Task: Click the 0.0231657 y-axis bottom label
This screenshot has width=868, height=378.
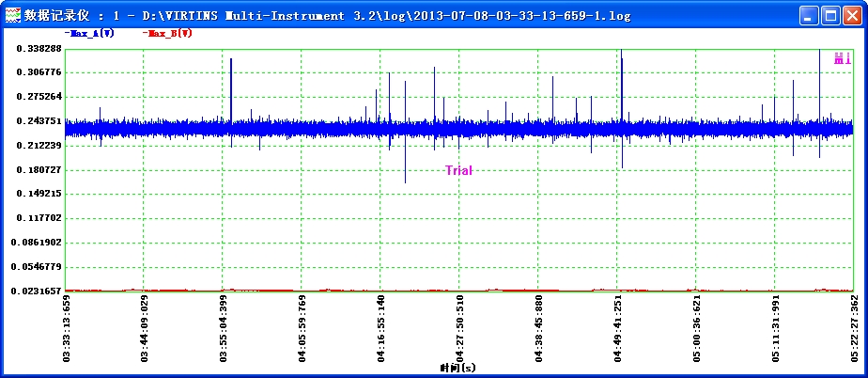Action: (x=37, y=291)
